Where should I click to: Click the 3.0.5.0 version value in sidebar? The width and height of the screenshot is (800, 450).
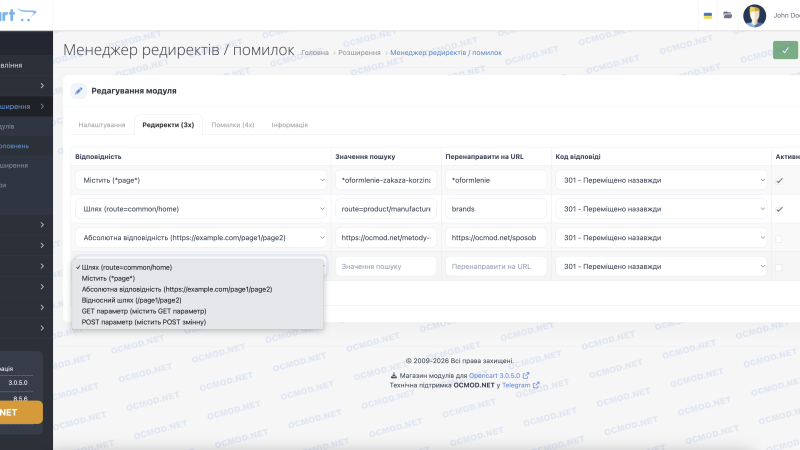click(18, 383)
